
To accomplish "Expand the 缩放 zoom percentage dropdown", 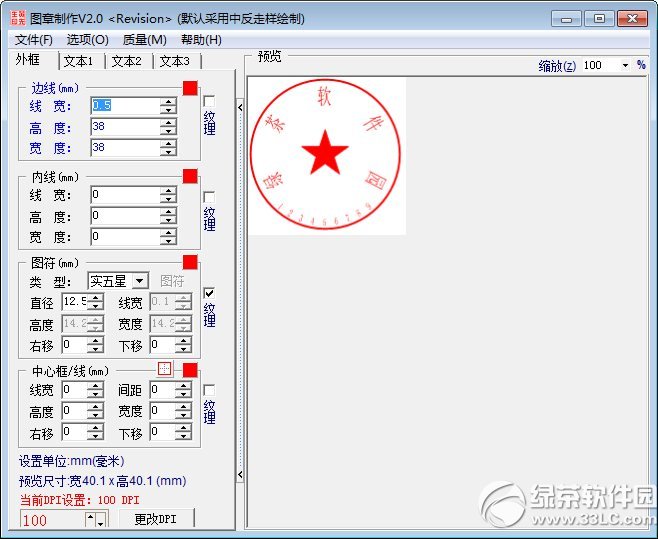I will point(626,65).
